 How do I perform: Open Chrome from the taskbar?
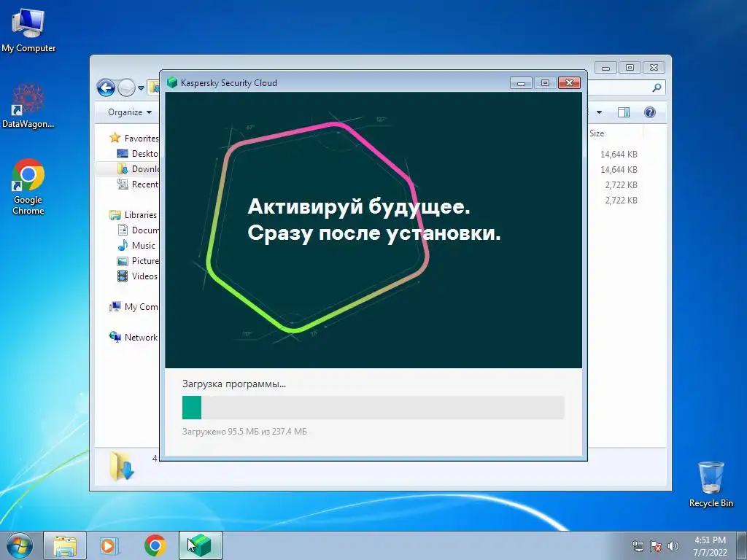pyautogui.click(x=155, y=545)
